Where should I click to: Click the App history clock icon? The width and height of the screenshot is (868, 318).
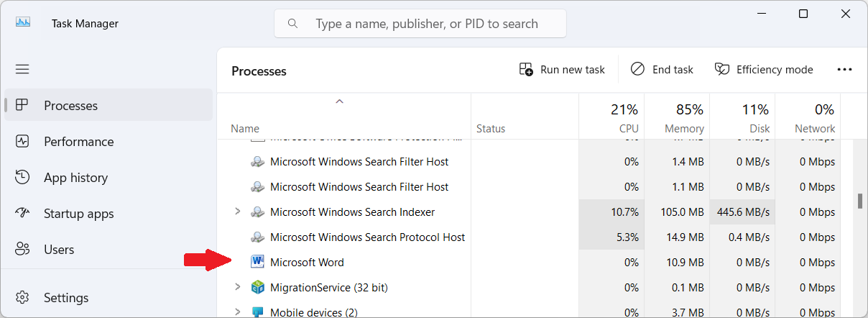(22, 177)
